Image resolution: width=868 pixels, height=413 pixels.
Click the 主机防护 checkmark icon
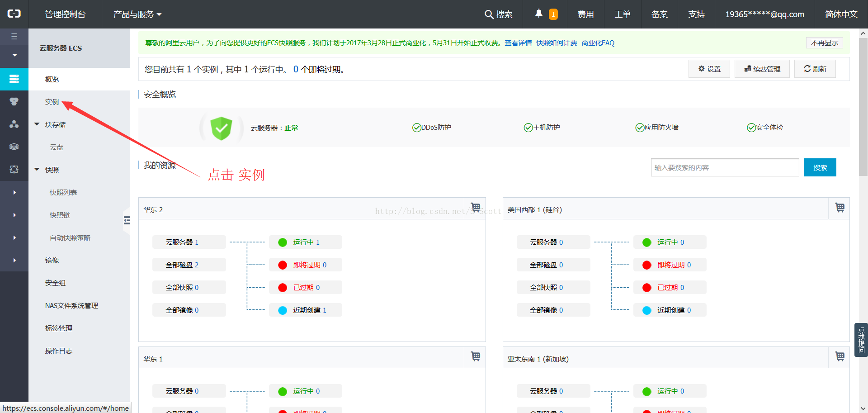[x=528, y=128]
